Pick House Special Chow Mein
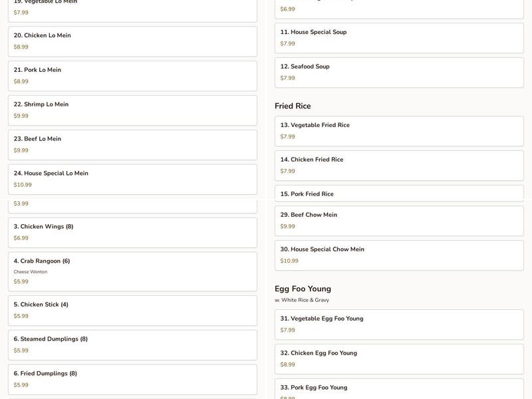Screen dimensions: 532x399 (399, 255)
